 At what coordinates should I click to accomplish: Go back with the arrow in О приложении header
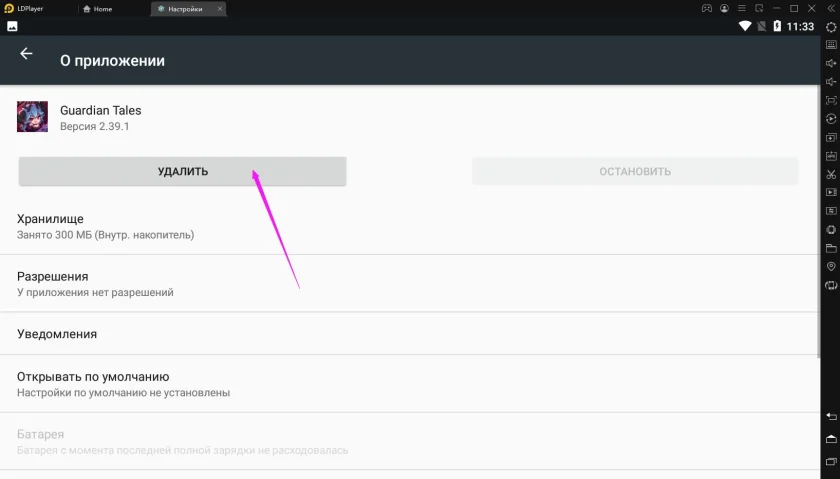click(x=26, y=54)
